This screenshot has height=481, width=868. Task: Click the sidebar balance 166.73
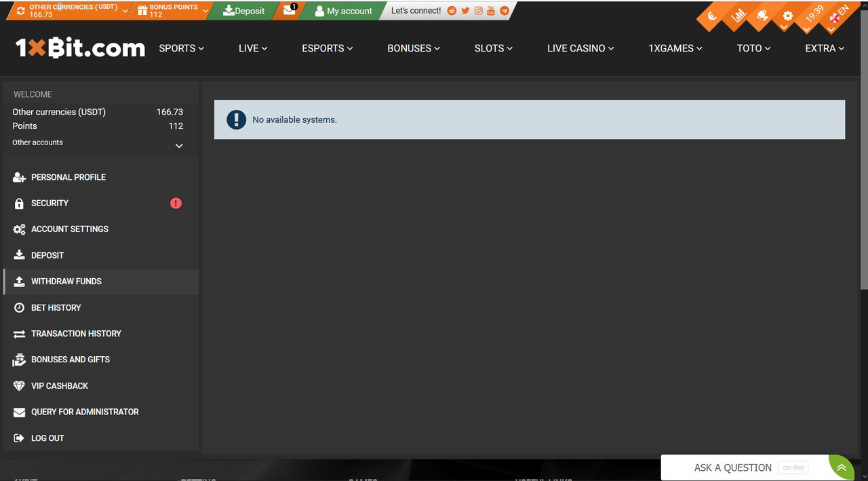click(170, 112)
